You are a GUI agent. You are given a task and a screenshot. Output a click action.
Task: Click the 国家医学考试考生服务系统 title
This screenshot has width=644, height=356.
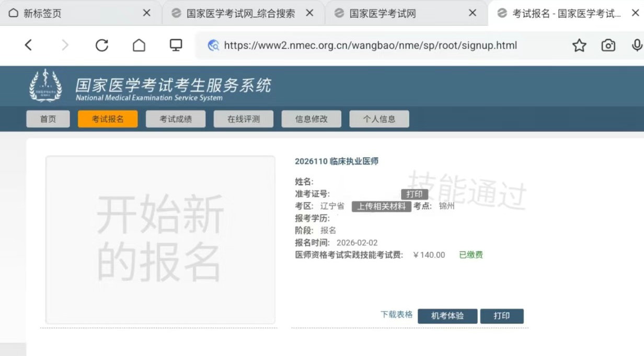[x=174, y=85]
